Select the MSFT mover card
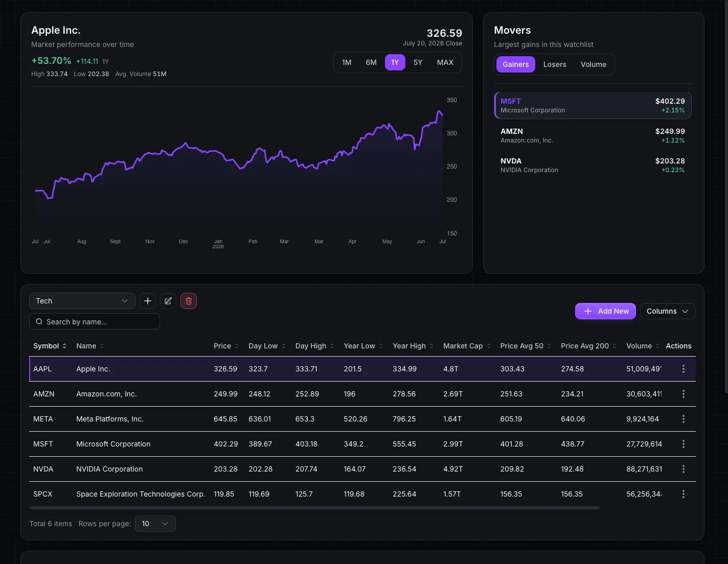 point(593,105)
